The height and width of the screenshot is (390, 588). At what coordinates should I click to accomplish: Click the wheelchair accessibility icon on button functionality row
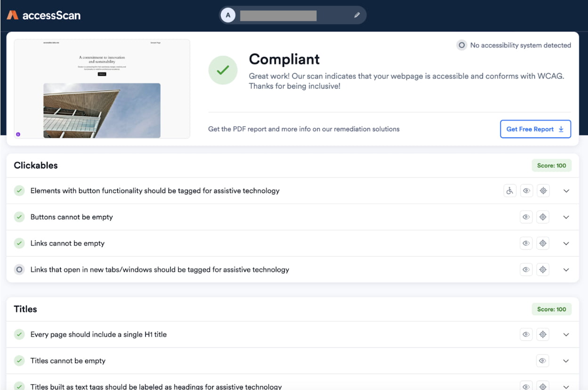tap(510, 191)
